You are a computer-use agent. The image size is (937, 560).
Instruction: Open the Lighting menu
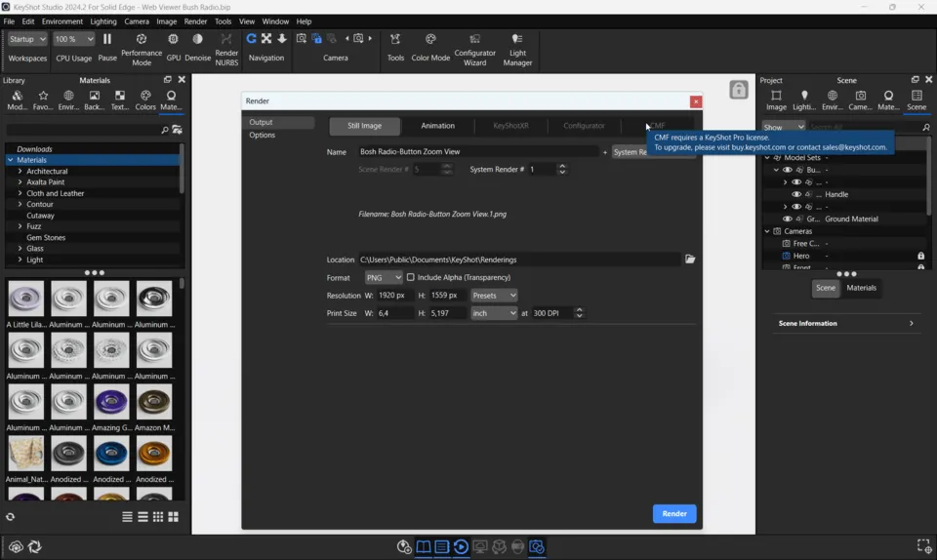click(x=103, y=21)
